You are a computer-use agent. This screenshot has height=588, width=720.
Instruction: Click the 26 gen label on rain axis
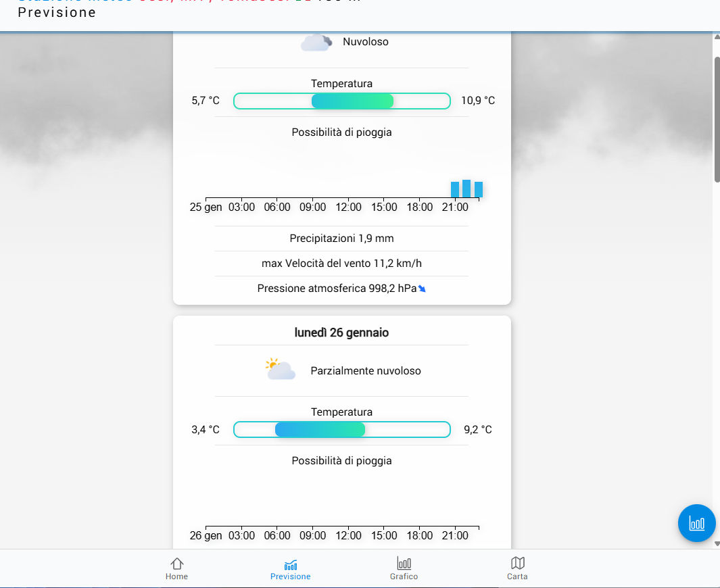pyautogui.click(x=206, y=535)
